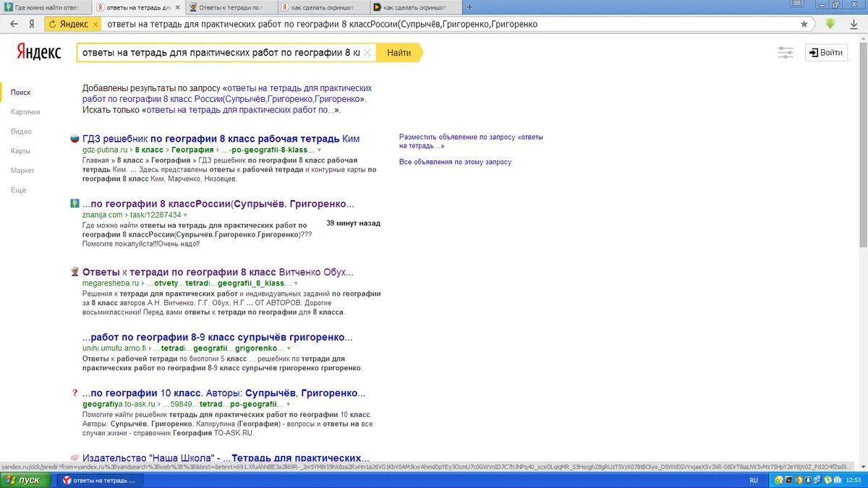Click the Найти search button

tap(399, 53)
